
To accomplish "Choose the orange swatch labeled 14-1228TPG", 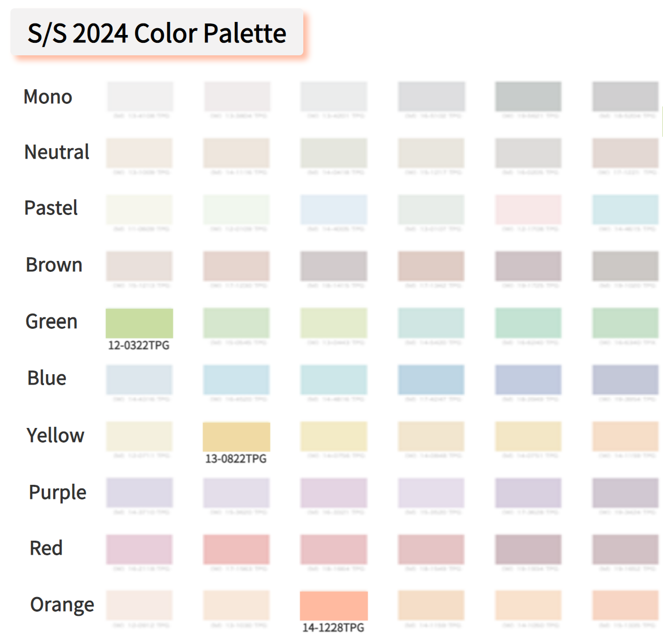I will pyautogui.click(x=334, y=606).
